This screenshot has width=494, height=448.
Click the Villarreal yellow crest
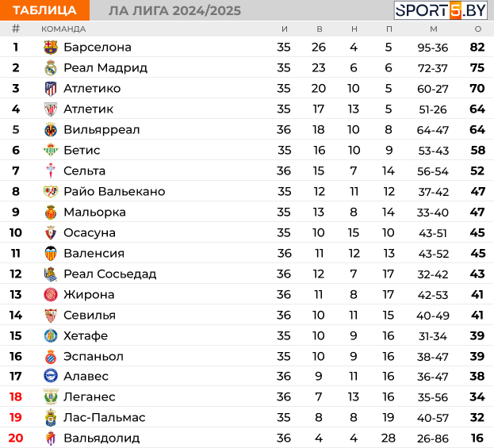tap(51, 130)
